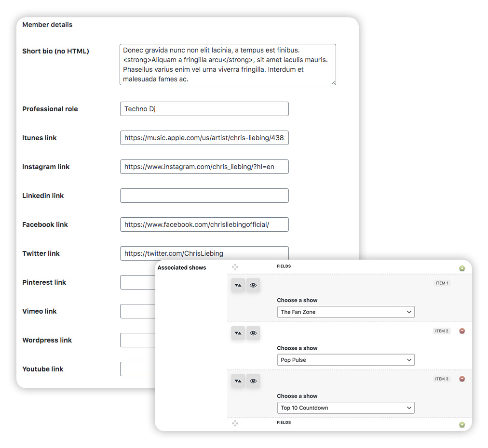Click into the Short bio text area
This screenshot has height=448, width=488.
point(227,65)
